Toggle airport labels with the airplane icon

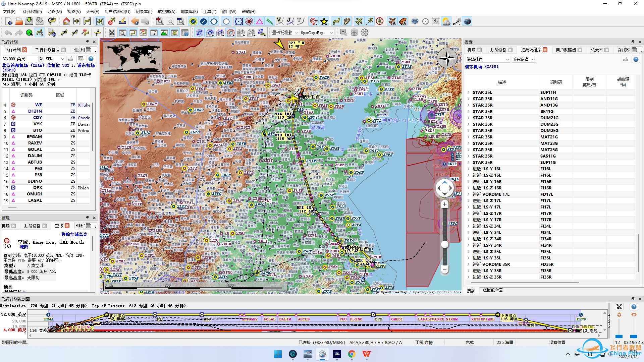pyautogui.click(x=392, y=21)
